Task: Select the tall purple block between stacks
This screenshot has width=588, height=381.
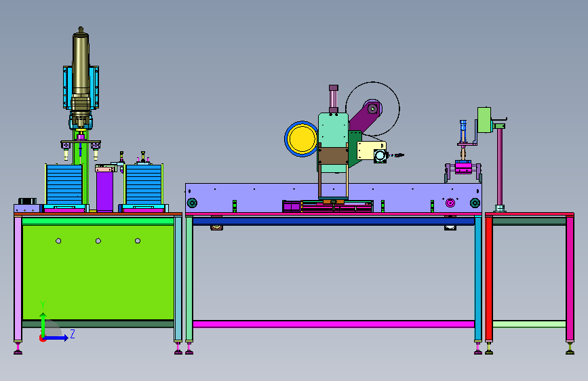Action: [104, 191]
